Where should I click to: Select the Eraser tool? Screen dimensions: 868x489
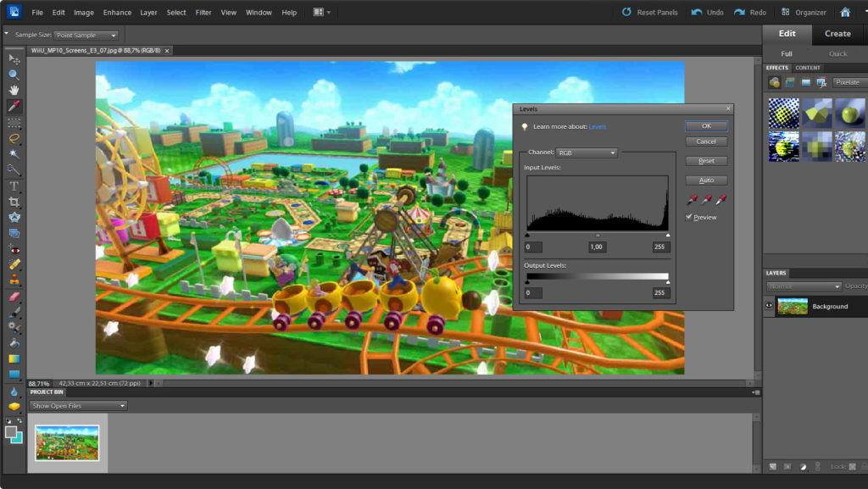click(x=14, y=297)
